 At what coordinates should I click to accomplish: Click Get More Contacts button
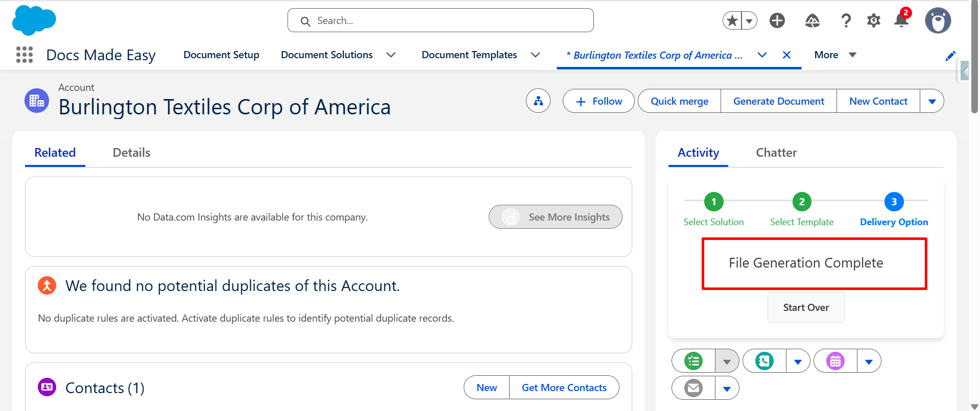coord(564,388)
